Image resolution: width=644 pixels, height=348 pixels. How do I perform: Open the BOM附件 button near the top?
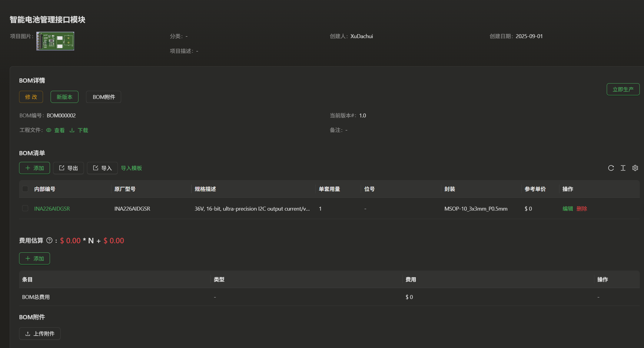point(104,97)
